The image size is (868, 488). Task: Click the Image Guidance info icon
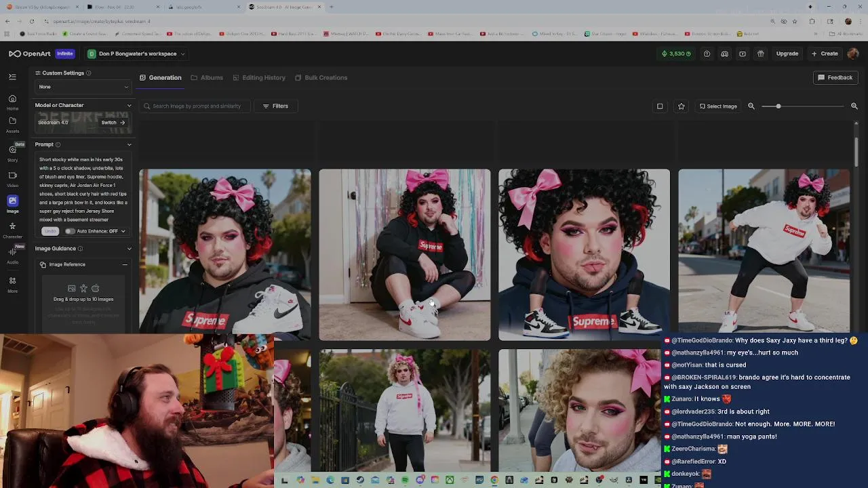click(x=80, y=249)
